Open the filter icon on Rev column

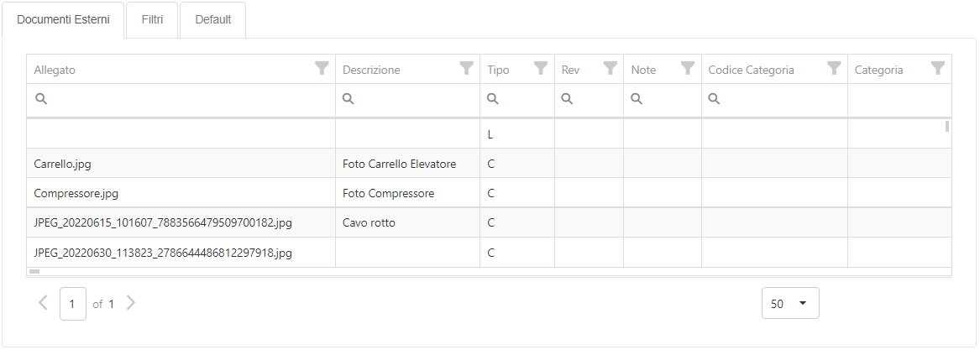pyautogui.click(x=610, y=69)
